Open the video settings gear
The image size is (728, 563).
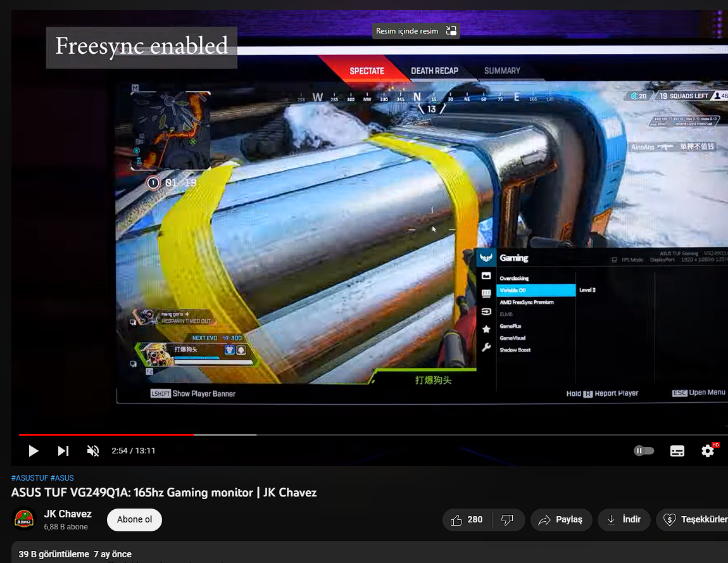[x=708, y=450]
